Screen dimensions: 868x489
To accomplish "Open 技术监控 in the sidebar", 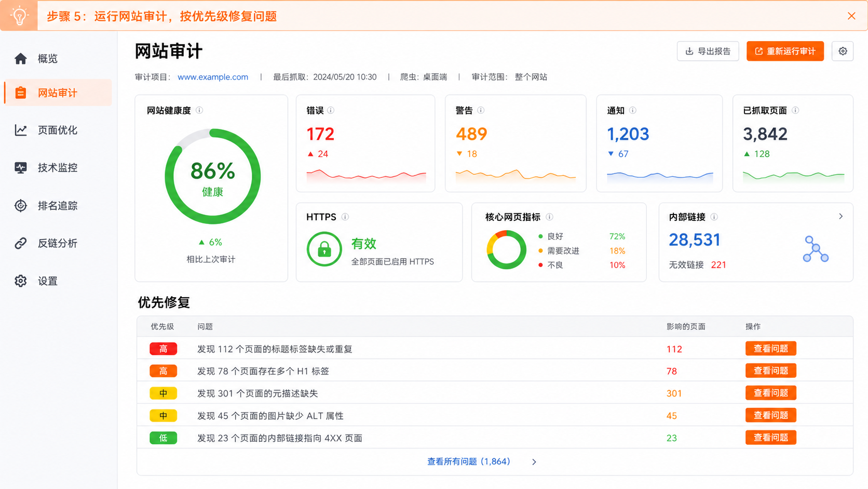I will pyautogui.click(x=58, y=167).
